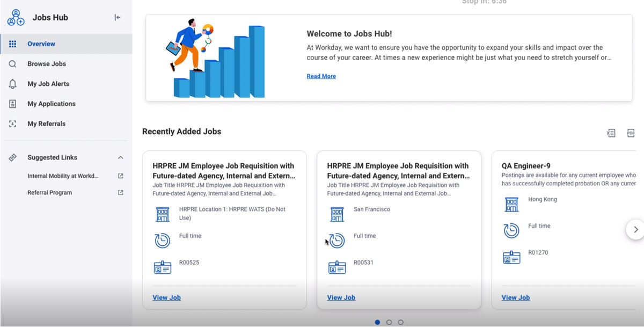This screenshot has width=644, height=327.
Task: Click job title in R00531 card
Action: pyautogui.click(x=398, y=171)
